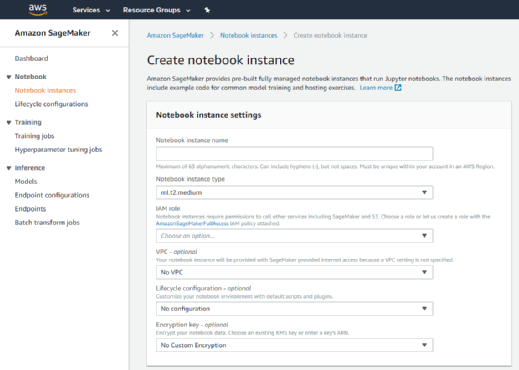This screenshot has height=370, width=519.
Task: Open the AmazonSageMakerFullAccess policy link
Action: coord(192,224)
